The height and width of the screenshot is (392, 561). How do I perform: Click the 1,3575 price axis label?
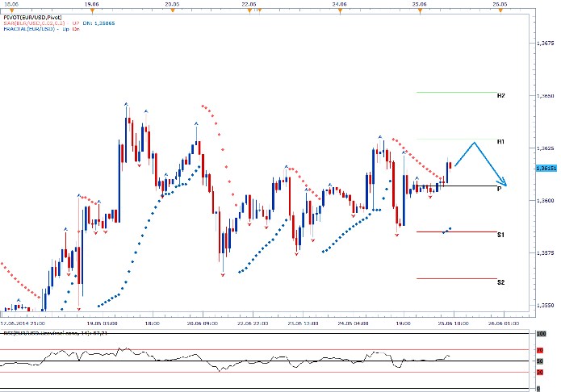point(546,253)
